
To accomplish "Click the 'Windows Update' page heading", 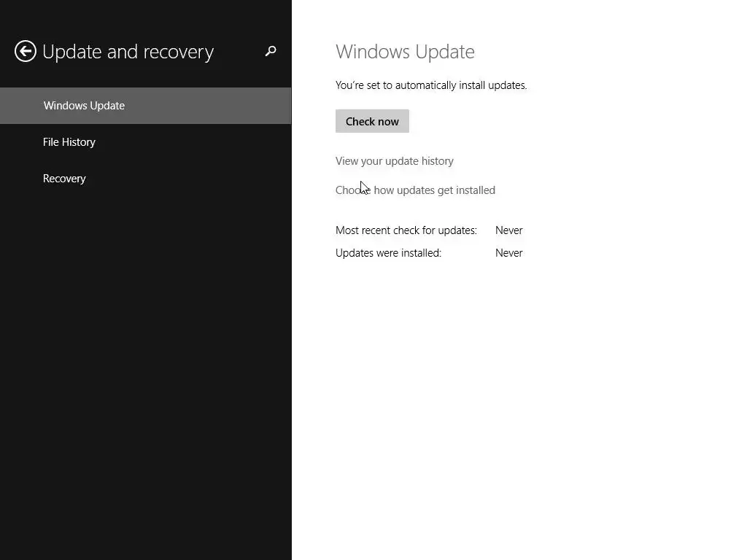I will tap(405, 52).
